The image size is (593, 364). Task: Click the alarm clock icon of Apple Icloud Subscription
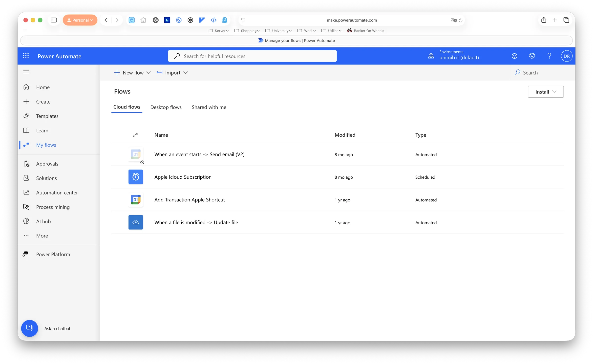[x=136, y=177]
